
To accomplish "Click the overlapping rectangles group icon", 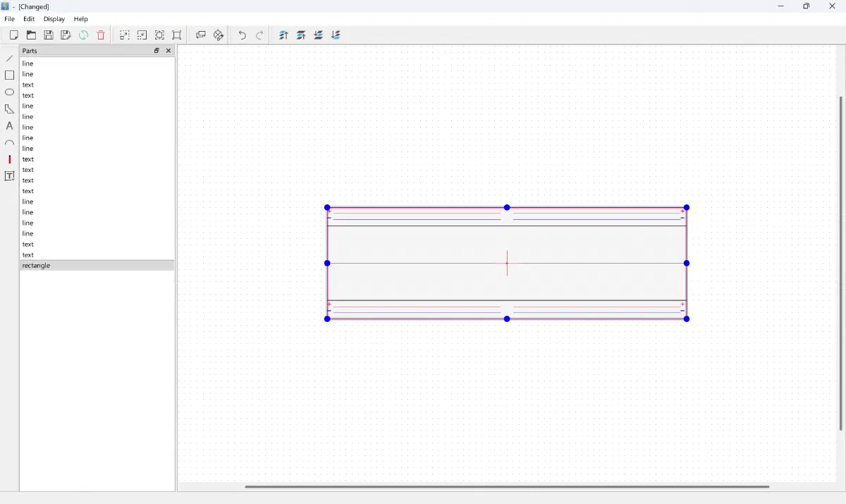I will click(x=201, y=35).
